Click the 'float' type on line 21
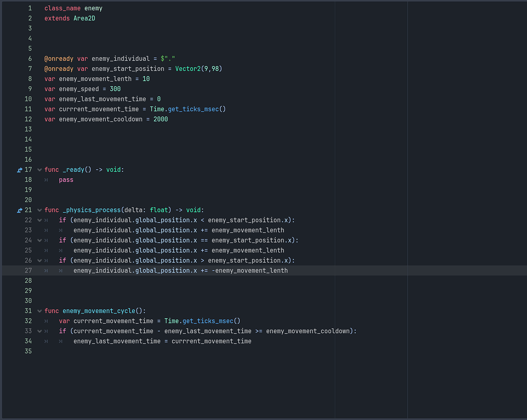This screenshot has height=420, width=527. click(159, 210)
